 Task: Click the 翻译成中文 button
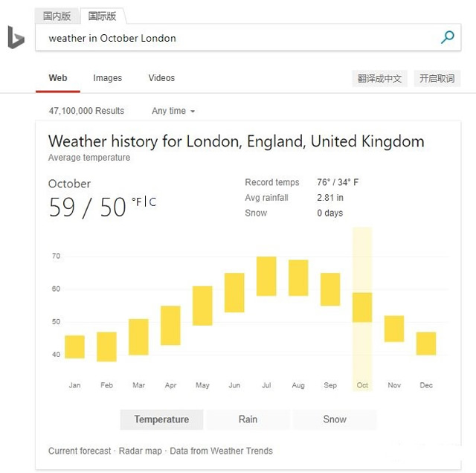(x=379, y=78)
